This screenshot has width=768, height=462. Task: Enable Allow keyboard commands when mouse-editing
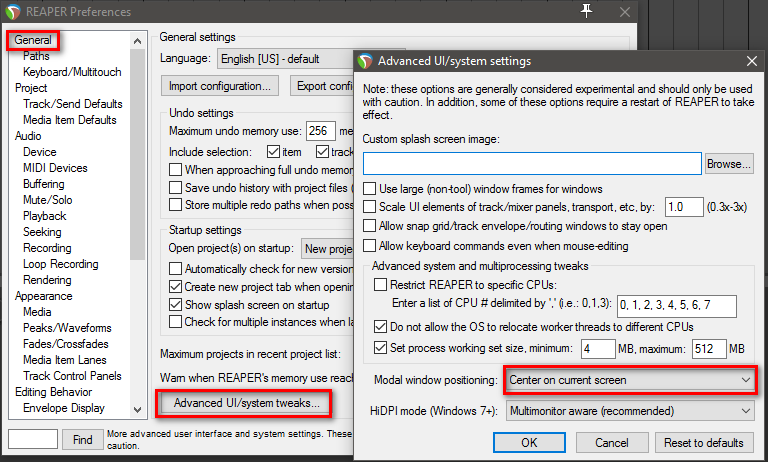(x=370, y=246)
